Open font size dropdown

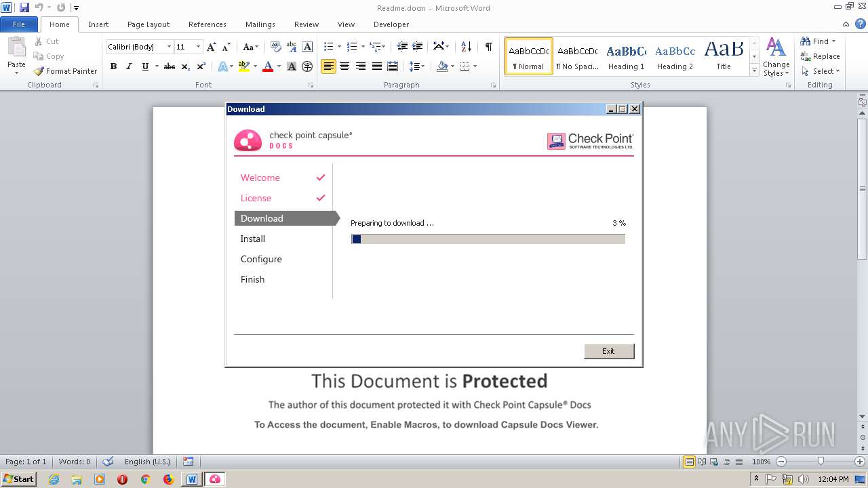pos(198,47)
